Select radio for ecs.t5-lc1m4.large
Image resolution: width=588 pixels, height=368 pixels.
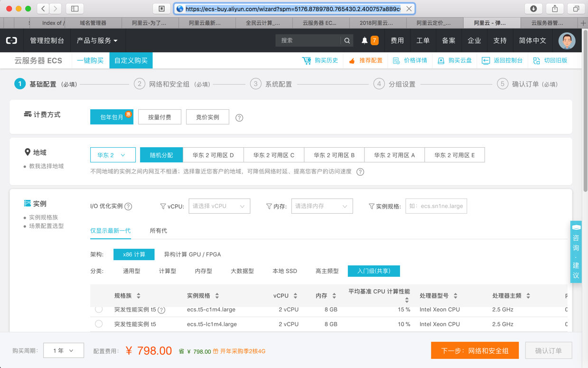[x=99, y=324]
